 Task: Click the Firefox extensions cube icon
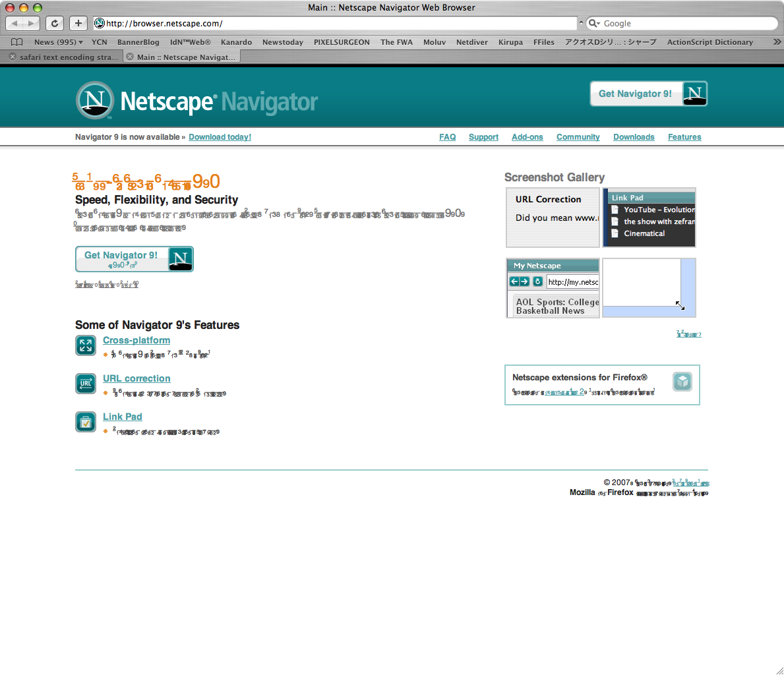tap(682, 382)
